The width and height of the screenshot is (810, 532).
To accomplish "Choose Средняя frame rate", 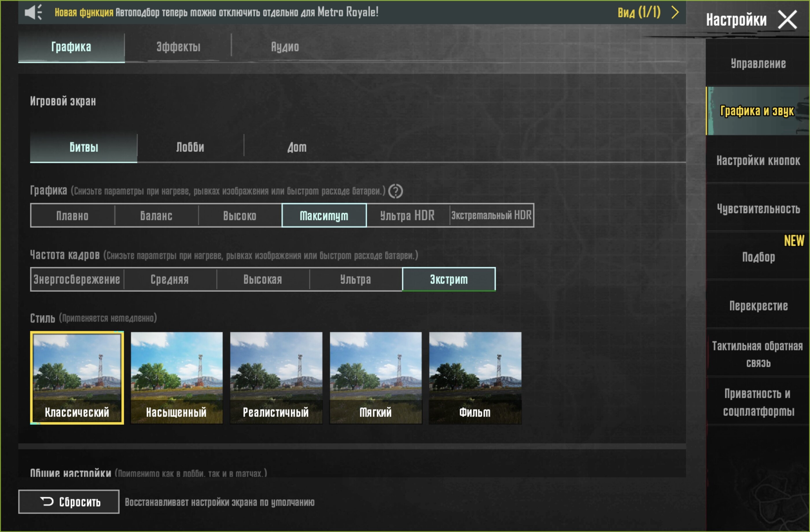I will pos(170,279).
